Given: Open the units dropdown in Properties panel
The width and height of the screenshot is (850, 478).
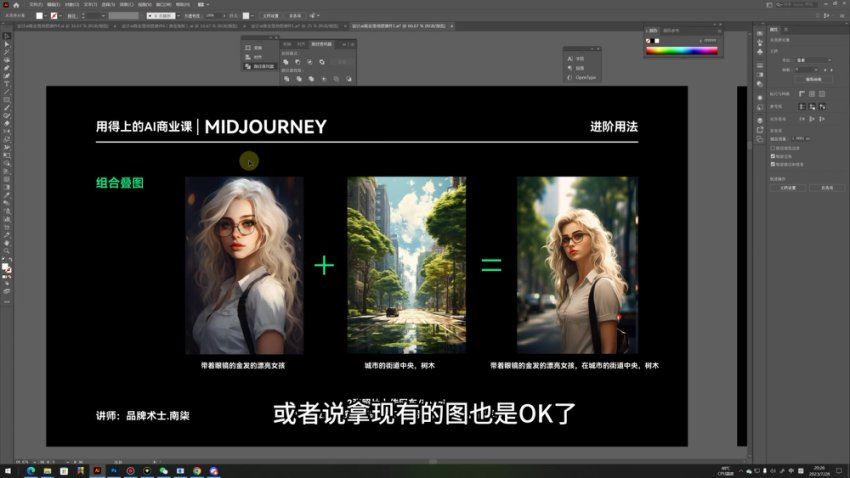Looking at the screenshot, I should coord(814,60).
